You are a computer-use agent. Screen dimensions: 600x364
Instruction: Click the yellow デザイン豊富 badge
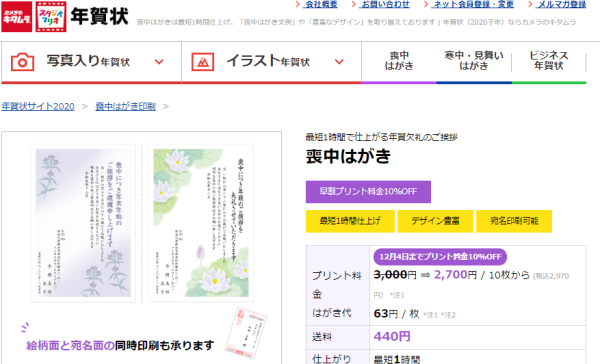(435, 221)
